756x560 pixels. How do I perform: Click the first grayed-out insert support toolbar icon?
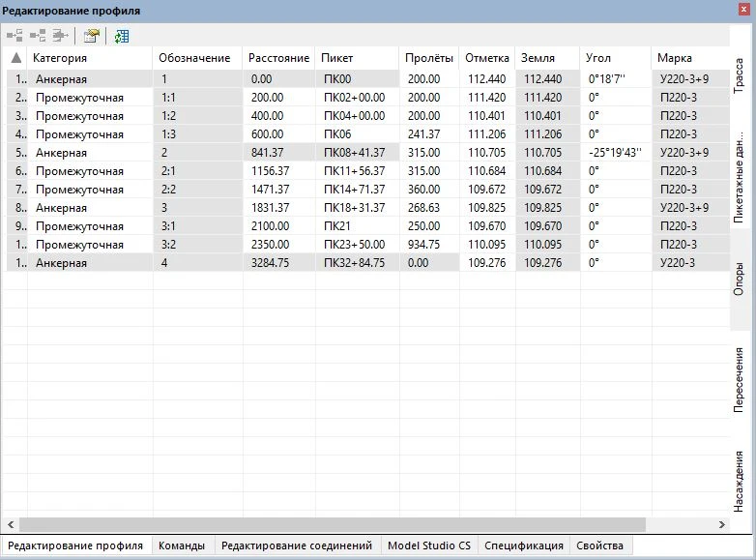(15, 37)
